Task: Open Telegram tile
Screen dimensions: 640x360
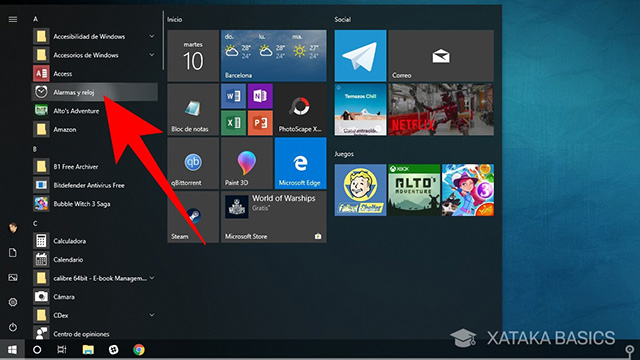Action: (360, 56)
